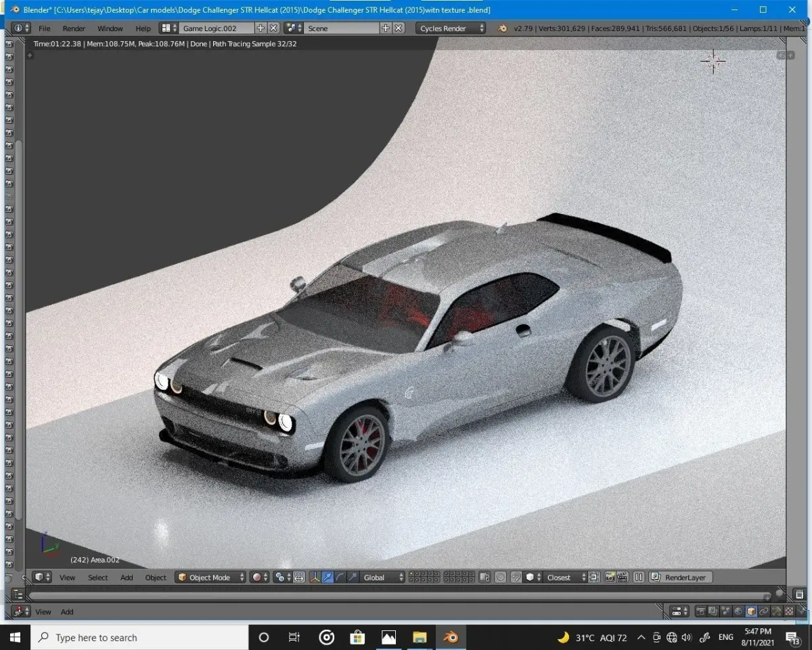Open View menu in bottom-left editor header
This screenshot has height=650, width=812.
tap(43, 611)
